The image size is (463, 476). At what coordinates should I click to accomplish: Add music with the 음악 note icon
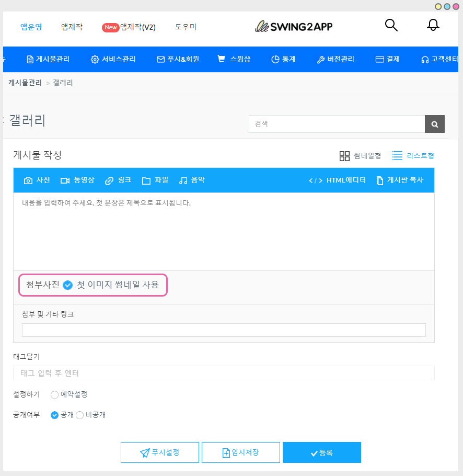183,180
